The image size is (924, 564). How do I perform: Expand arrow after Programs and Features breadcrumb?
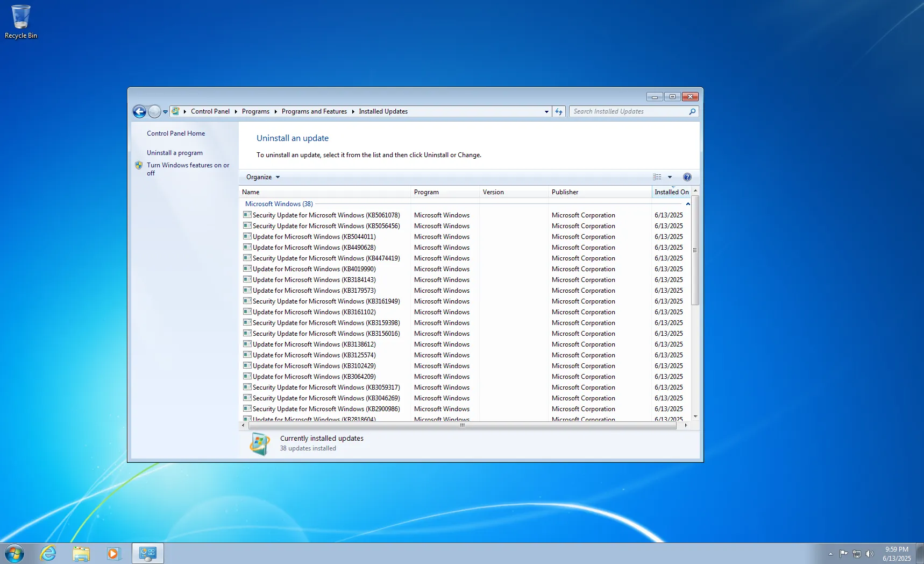pos(353,111)
